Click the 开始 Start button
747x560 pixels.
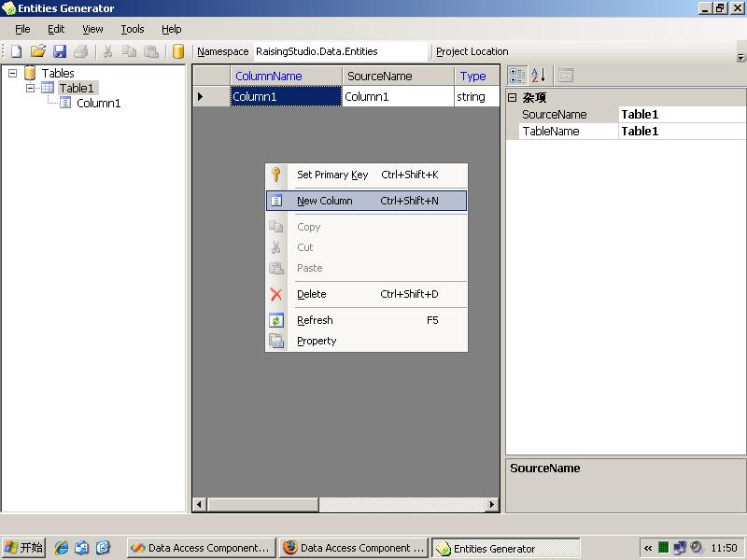pos(24,548)
